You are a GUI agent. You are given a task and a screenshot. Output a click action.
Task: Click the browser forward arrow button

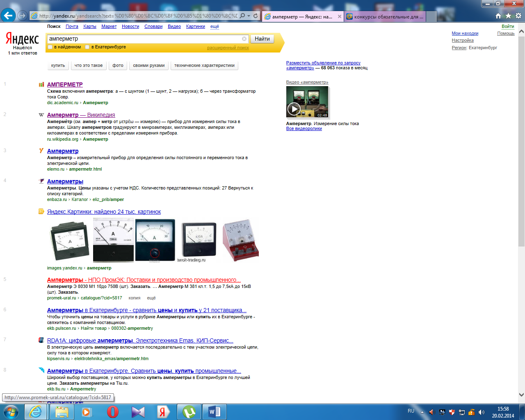pyautogui.click(x=23, y=16)
